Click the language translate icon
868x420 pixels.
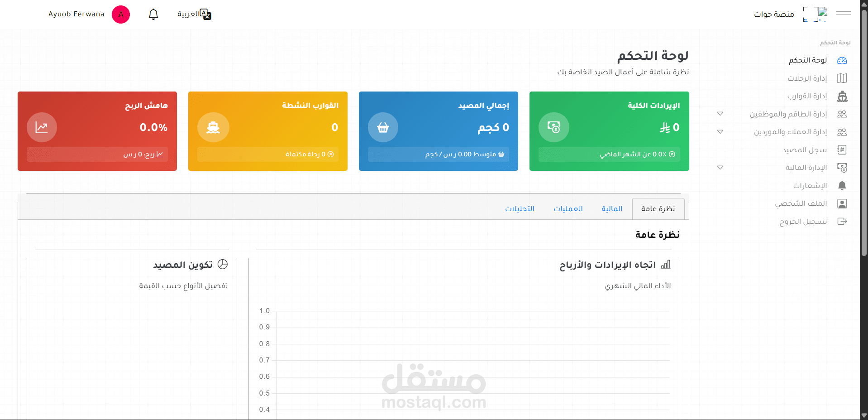(206, 14)
